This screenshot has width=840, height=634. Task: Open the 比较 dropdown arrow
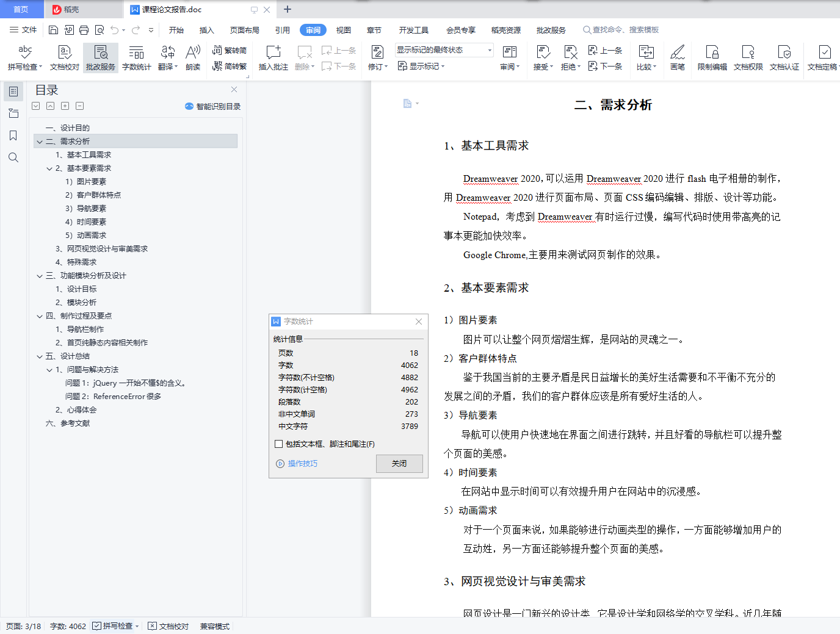654,67
